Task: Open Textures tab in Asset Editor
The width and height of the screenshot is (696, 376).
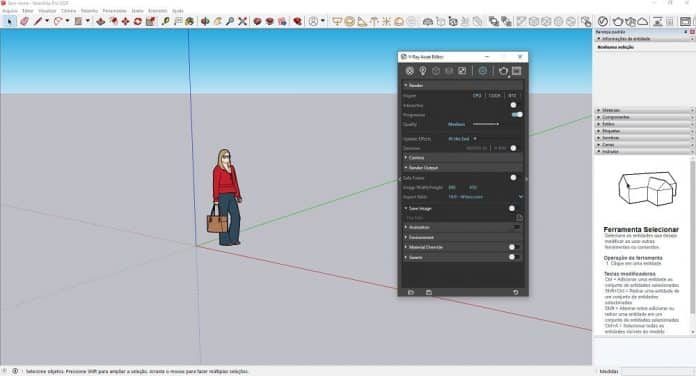Action: pyautogui.click(x=462, y=71)
